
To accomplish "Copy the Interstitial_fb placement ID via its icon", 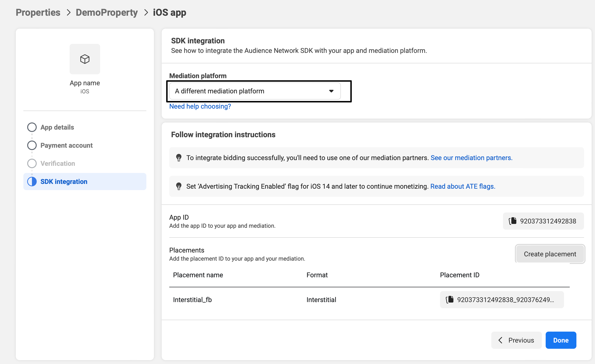I will pyautogui.click(x=450, y=299).
